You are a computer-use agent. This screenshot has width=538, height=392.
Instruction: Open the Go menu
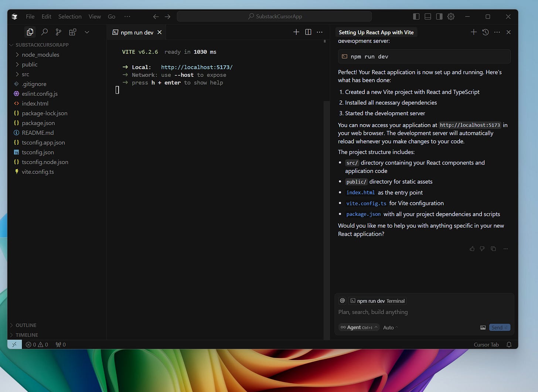pos(112,17)
